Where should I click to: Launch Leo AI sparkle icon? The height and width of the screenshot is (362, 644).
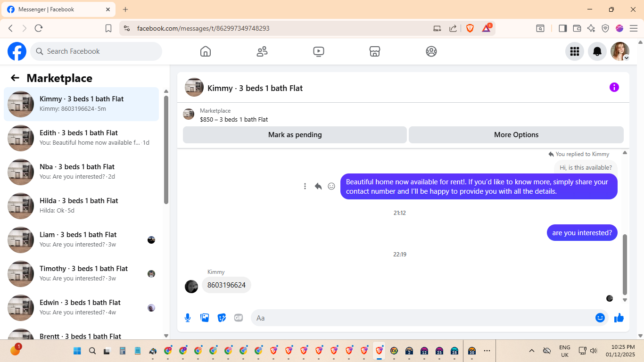tap(591, 28)
